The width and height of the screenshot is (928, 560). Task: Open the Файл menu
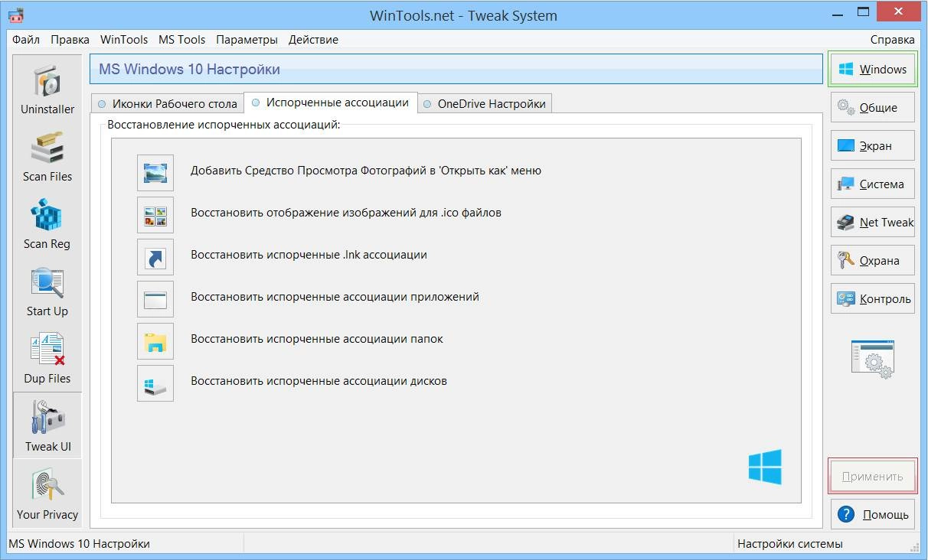(26, 40)
